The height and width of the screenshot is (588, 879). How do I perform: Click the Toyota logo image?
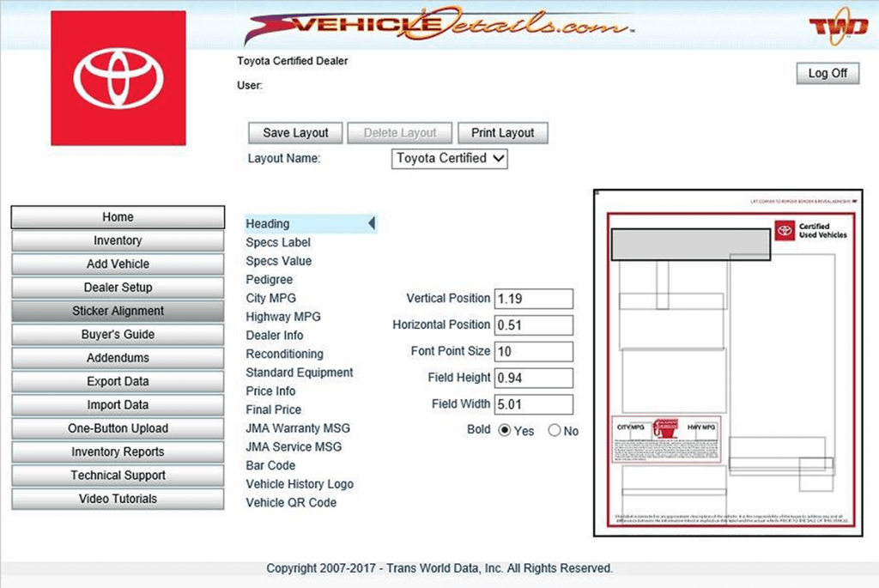[118, 78]
